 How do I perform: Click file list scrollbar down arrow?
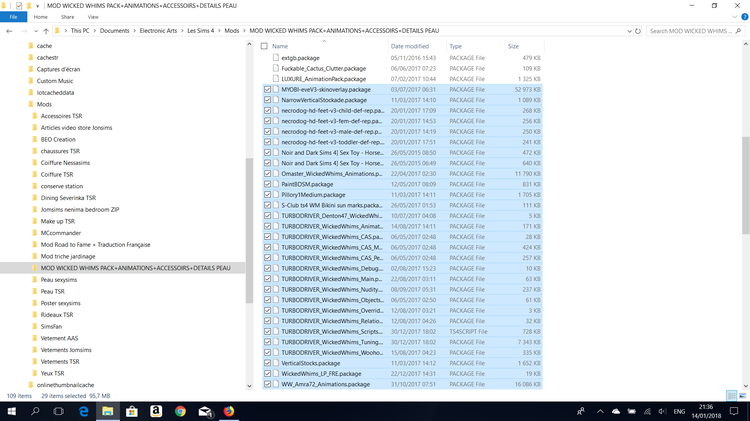[x=746, y=386]
